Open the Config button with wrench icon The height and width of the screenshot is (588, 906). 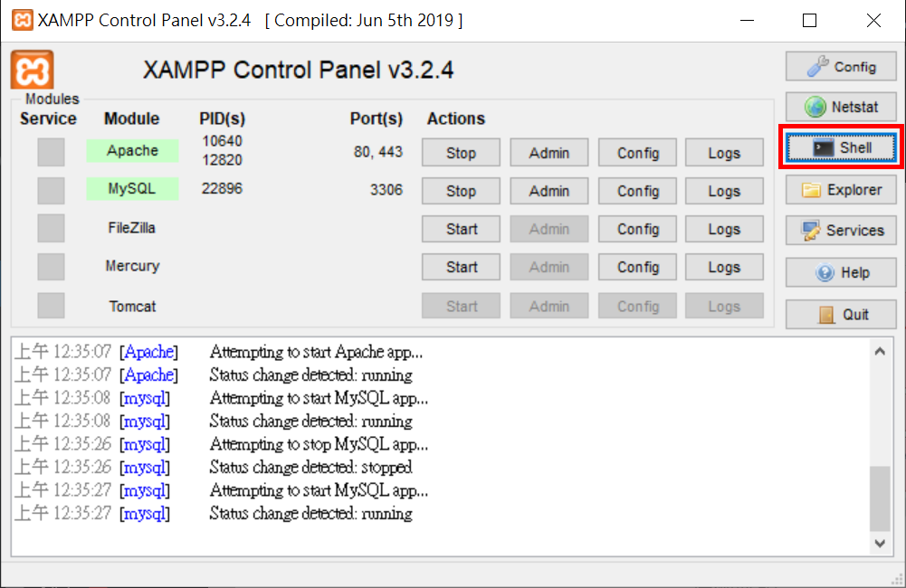pyautogui.click(x=841, y=67)
